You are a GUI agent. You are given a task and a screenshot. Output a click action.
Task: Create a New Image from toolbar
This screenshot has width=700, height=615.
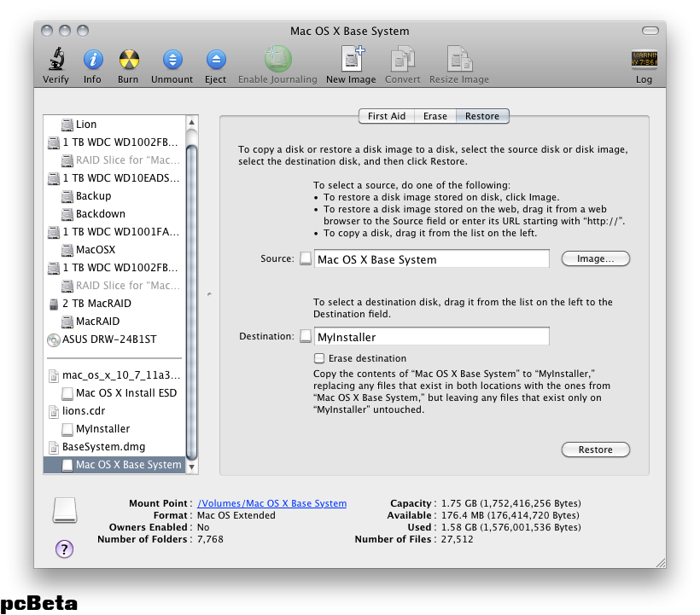click(352, 59)
